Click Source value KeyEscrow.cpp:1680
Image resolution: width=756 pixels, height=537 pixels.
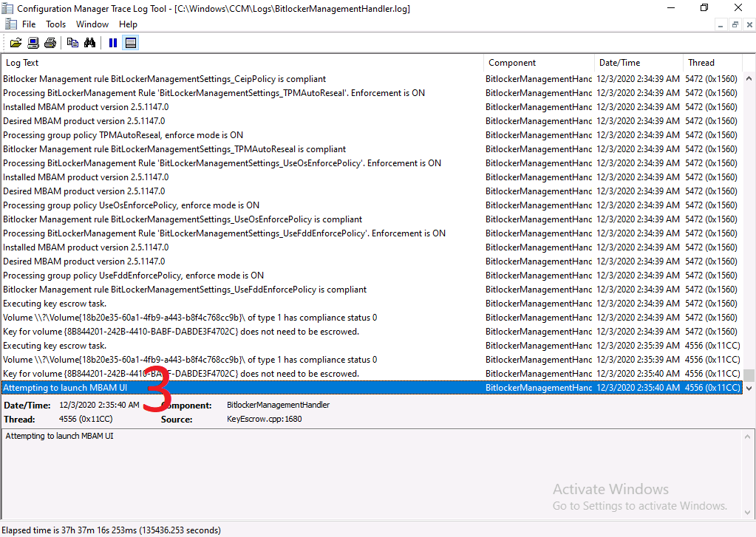pyautogui.click(x=265, y=419)
